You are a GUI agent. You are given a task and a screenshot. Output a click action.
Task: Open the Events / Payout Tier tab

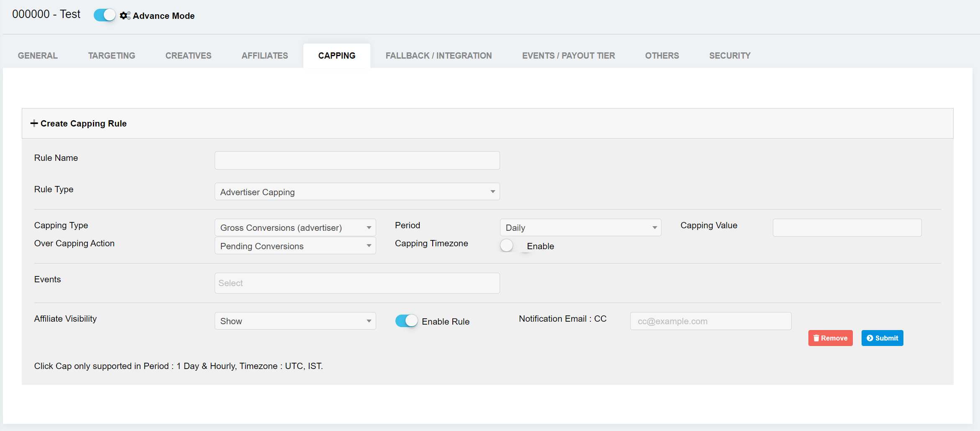[x=568, y=56]
